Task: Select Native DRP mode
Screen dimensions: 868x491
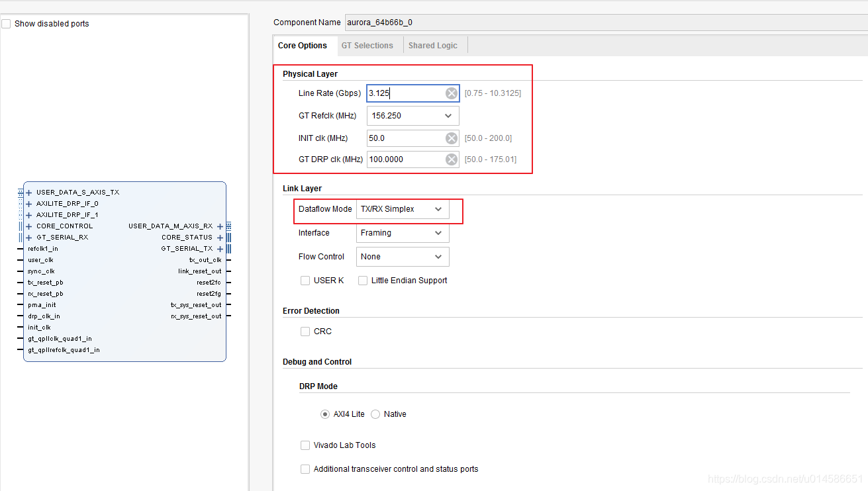Action: point(375,414)
